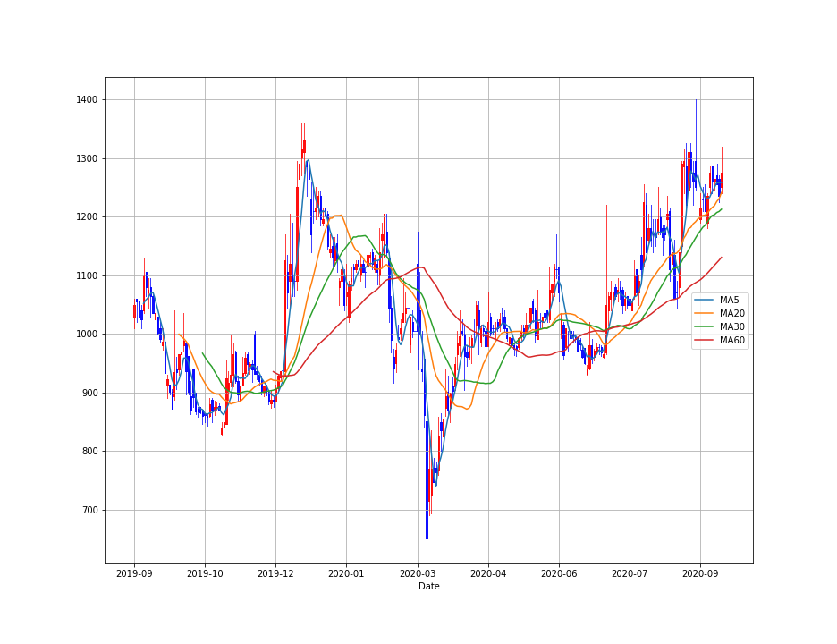Click the 700 y-axis tick label
This screenshot has height=644, width=837.
89,510
